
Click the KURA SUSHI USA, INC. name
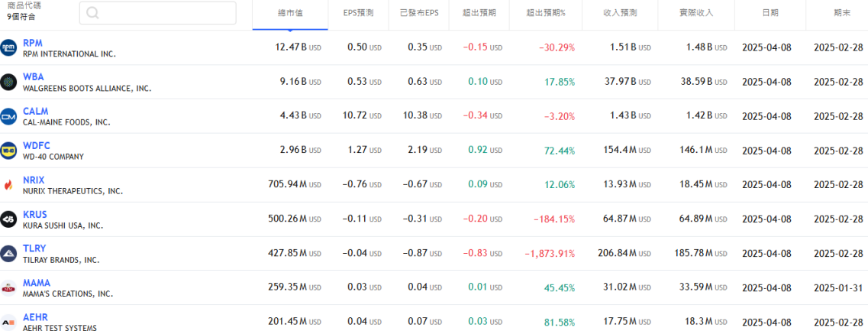[63, 226]
